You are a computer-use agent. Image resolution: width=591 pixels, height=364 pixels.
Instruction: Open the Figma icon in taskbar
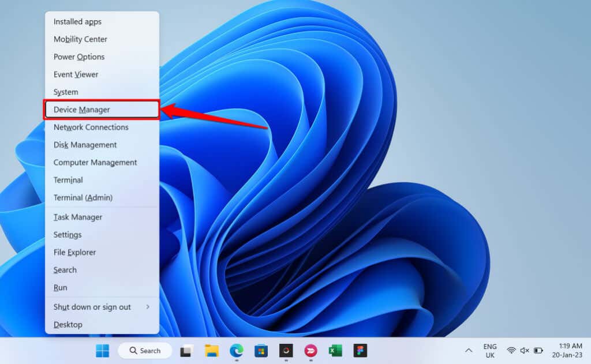360,351
